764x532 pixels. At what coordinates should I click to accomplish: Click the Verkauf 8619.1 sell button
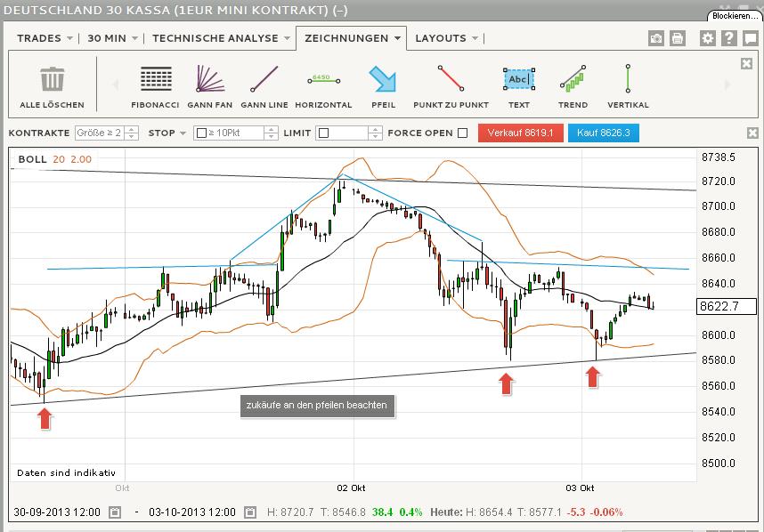coord(521,133)
